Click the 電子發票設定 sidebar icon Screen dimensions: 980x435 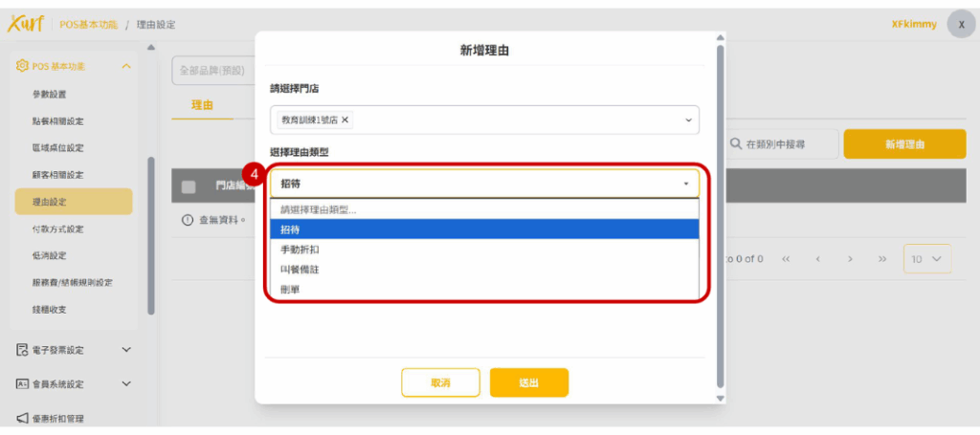[22, 350]
